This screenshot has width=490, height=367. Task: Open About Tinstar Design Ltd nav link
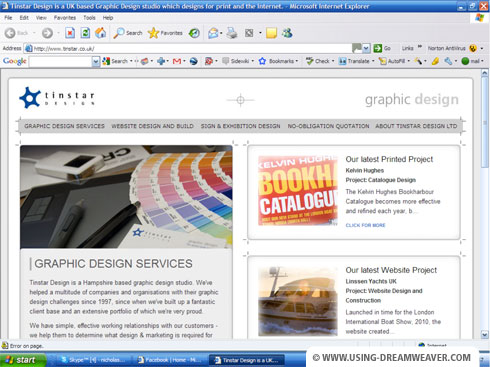coord(416,126)
